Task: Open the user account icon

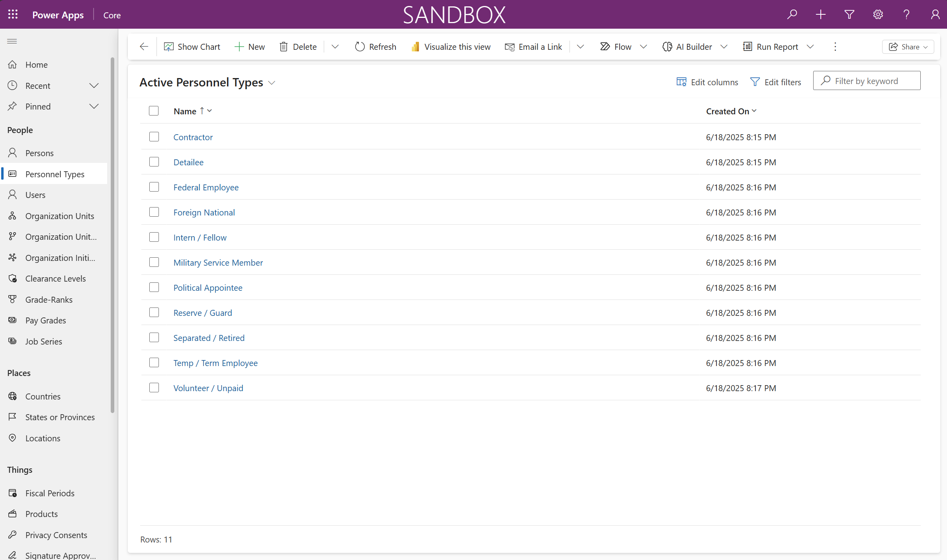Action: click(935, 14)
